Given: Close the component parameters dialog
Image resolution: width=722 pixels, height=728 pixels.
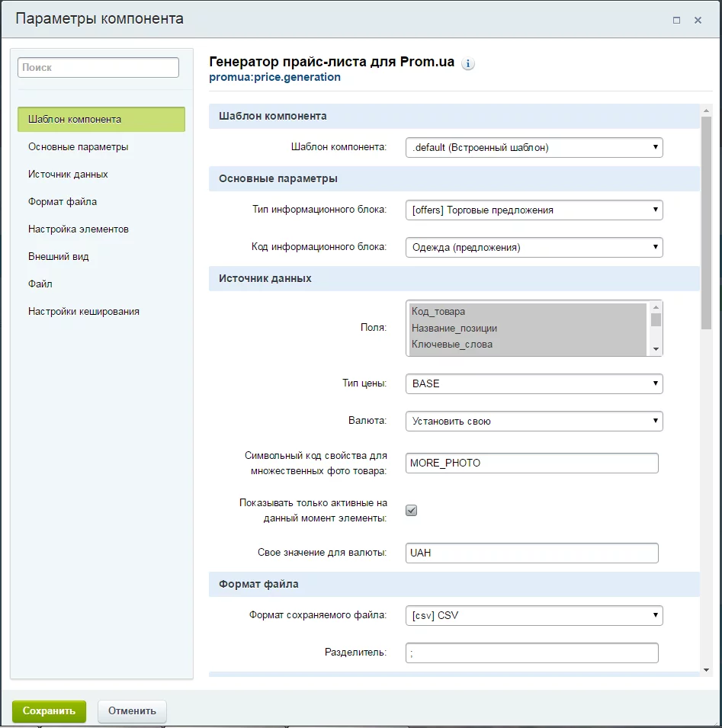Looking at the screenshot, I should coord(698,21).
